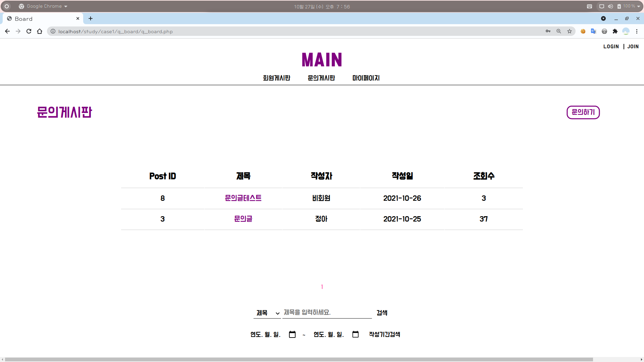
Task: Open the 문의글테스트 post link
Action: [243, 198]
